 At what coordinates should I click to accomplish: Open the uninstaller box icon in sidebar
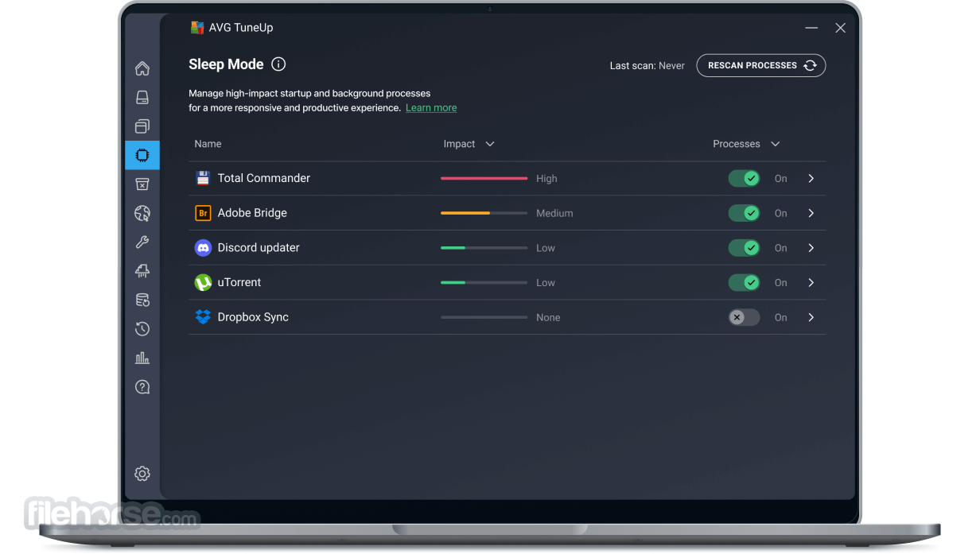[x=142, y=184]
